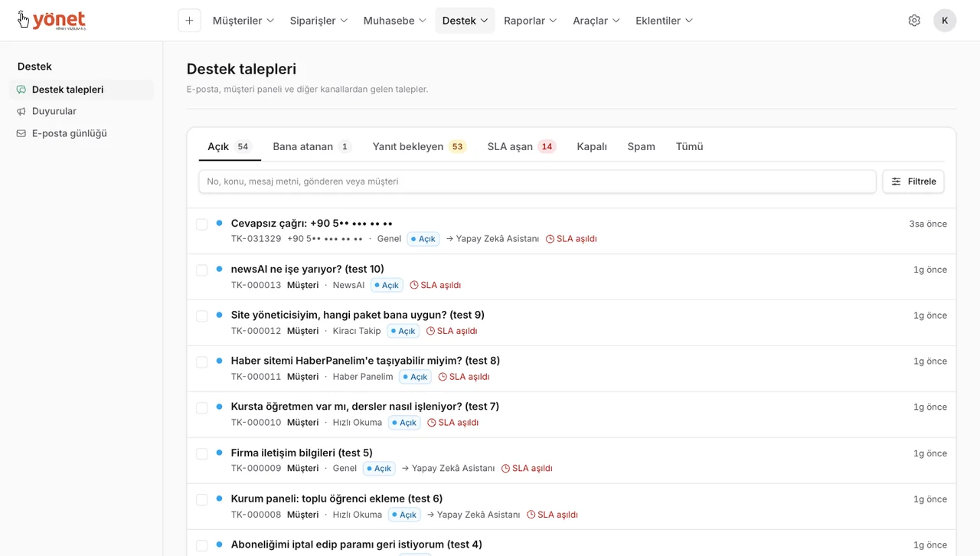980x556 pixels.
Task: Open ticket Firma iletişim bilgileri (test 5)
Action: [302, 453]
